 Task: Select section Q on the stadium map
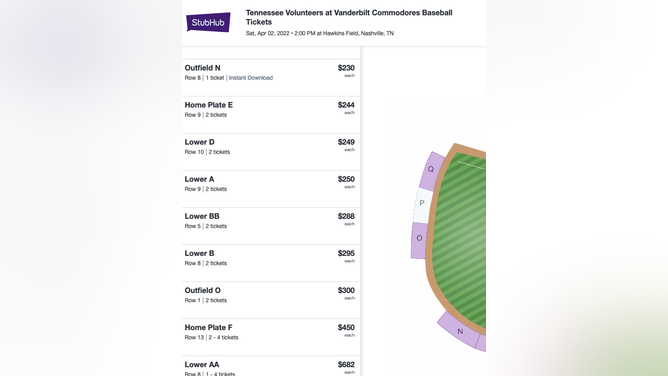431,170
